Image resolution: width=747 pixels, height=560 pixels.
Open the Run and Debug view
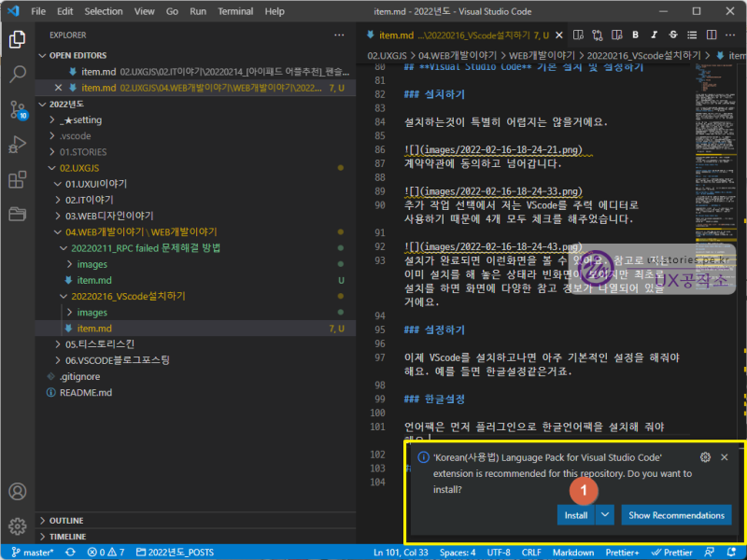point(17,145)
